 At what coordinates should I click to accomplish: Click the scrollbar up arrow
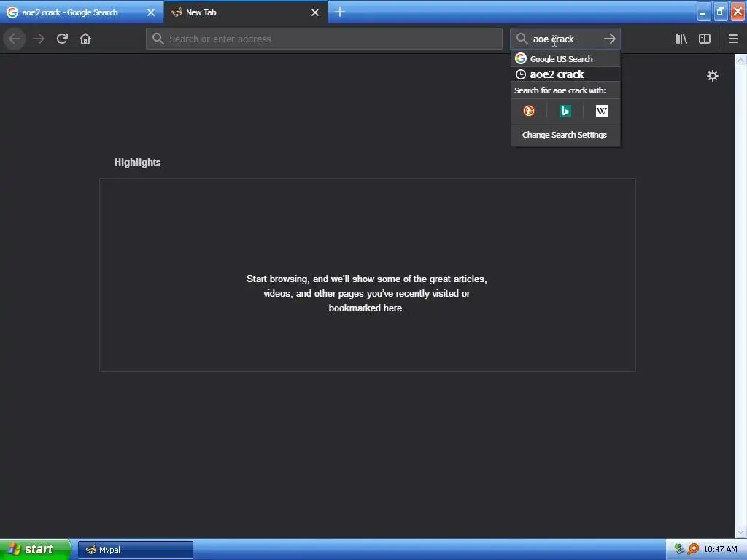pos(740,60)
